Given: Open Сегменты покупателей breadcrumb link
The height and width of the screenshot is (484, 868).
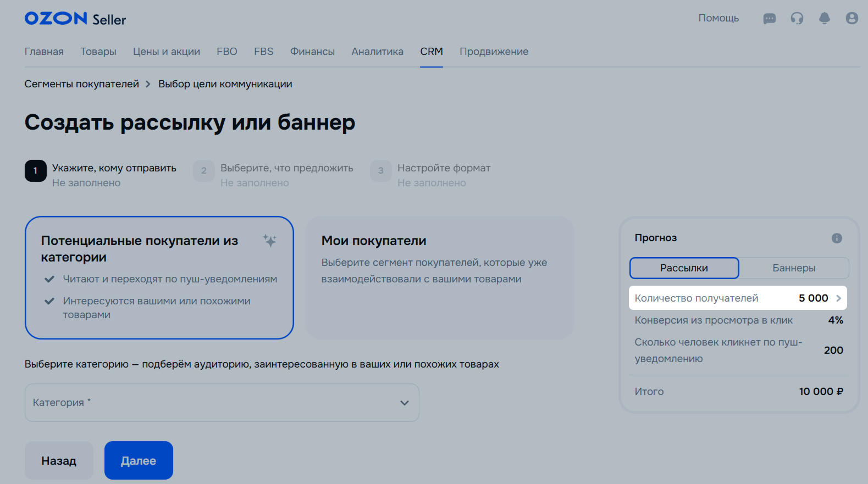Looking at the screenshot, I should pos(82,84).
